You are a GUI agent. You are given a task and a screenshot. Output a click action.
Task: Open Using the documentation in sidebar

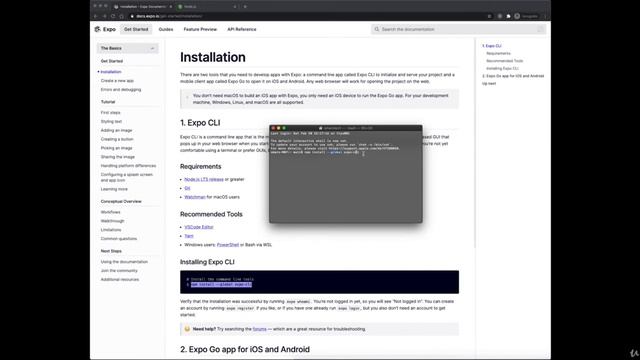pos(124,262)
